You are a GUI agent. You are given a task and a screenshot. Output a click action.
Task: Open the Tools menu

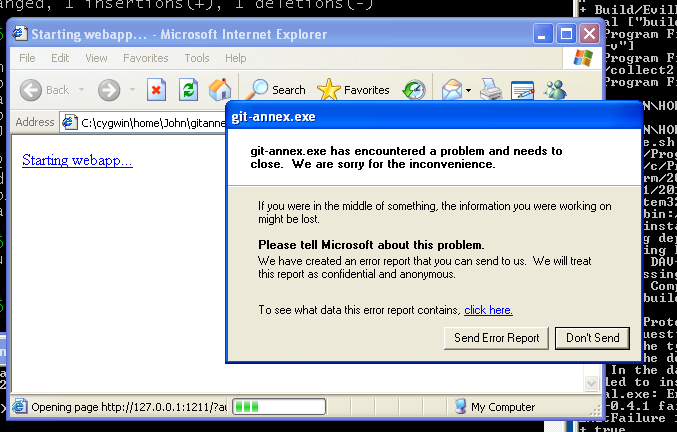click(197, 58)
